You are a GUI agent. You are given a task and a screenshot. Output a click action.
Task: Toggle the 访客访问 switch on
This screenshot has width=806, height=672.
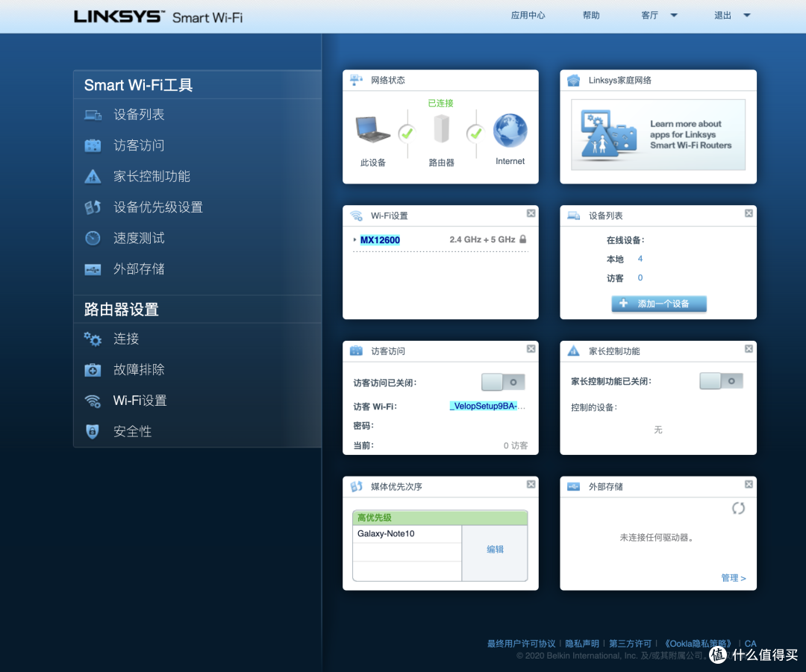pyautogui.click(x=503, y=382)
